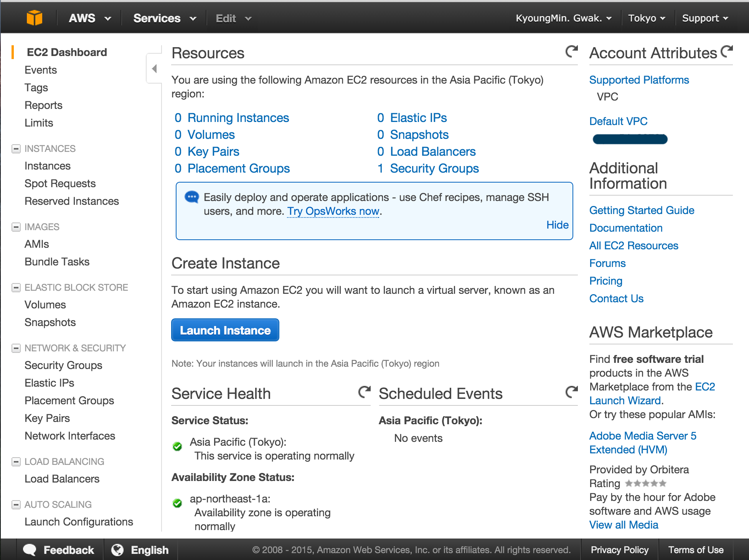Open the Default VPC link
The height and width of the screenshot is (560, 749).
pos(618,121)
